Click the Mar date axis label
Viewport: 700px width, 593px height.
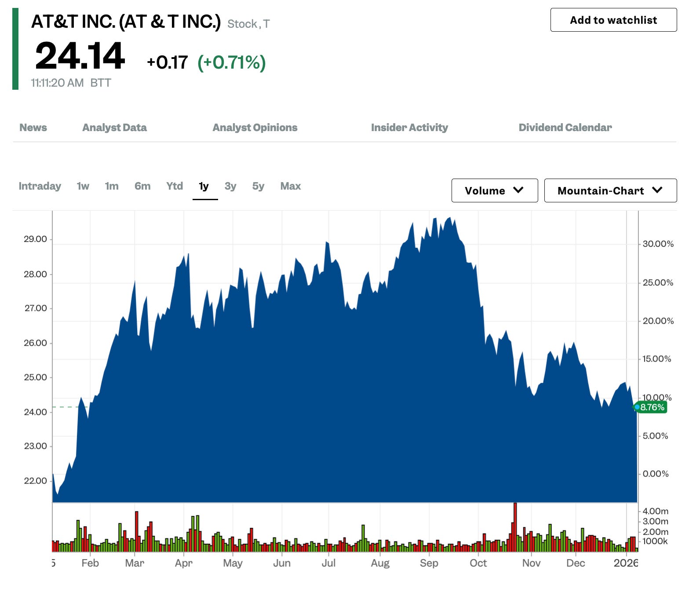135,563
